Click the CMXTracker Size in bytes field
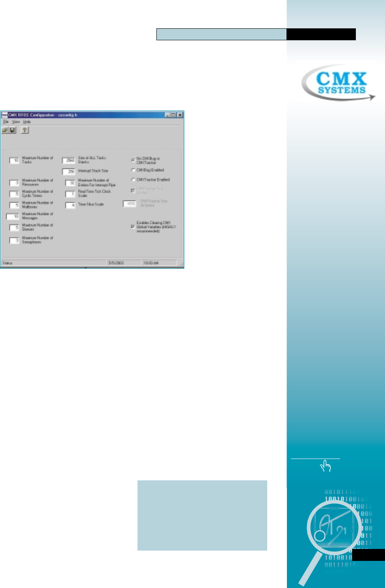The width and height of the screenshot is (385, 588). (130, 203)
